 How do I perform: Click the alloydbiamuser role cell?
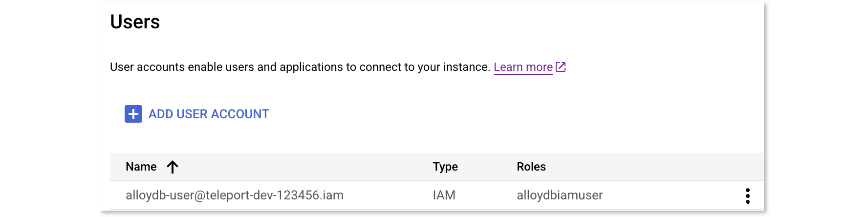pos(560,195)
